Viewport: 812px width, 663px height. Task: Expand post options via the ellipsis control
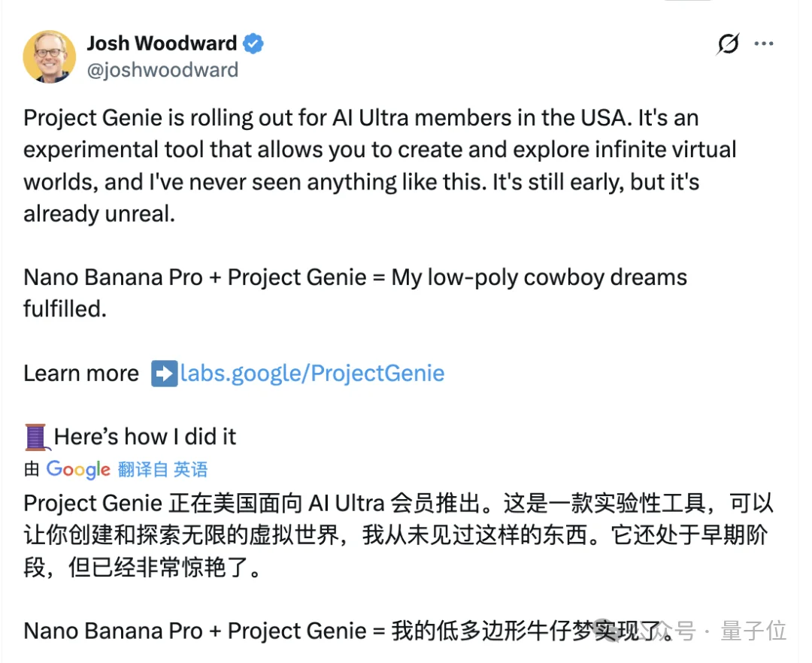[765, 44]
